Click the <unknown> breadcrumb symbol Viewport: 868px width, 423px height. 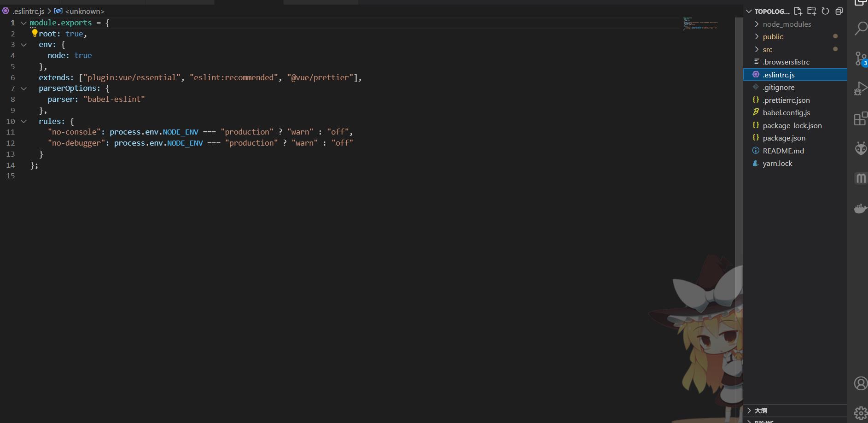click(x=85, y=11)
